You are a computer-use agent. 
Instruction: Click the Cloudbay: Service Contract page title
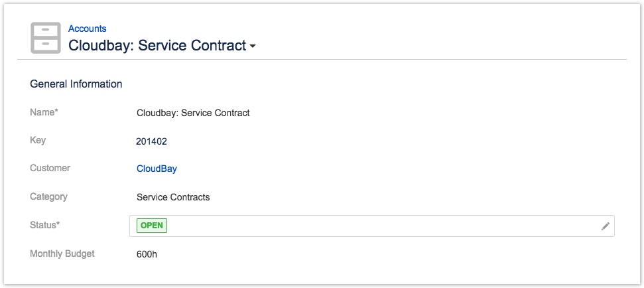pos(157,46)
